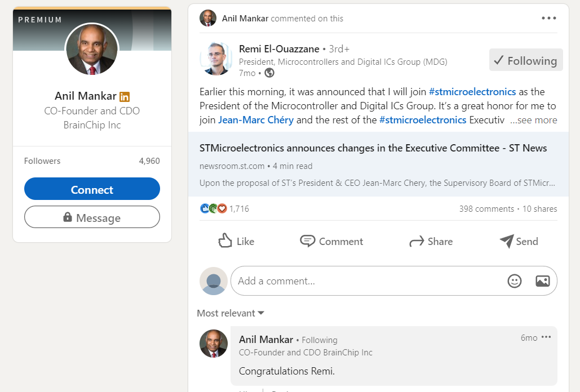This screenshot has width=580, height=392.
Task: Click the newsroom.st.com source text
Action: point(232,166)
